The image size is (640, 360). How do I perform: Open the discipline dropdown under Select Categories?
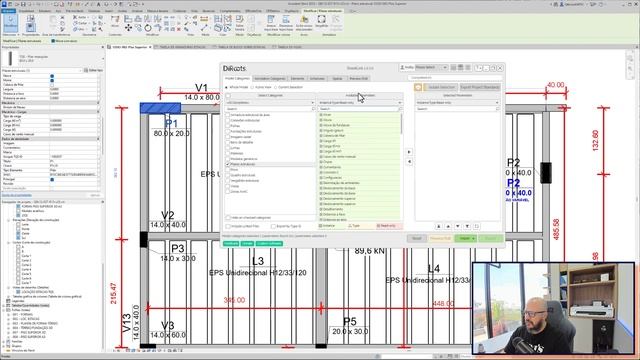270,103
